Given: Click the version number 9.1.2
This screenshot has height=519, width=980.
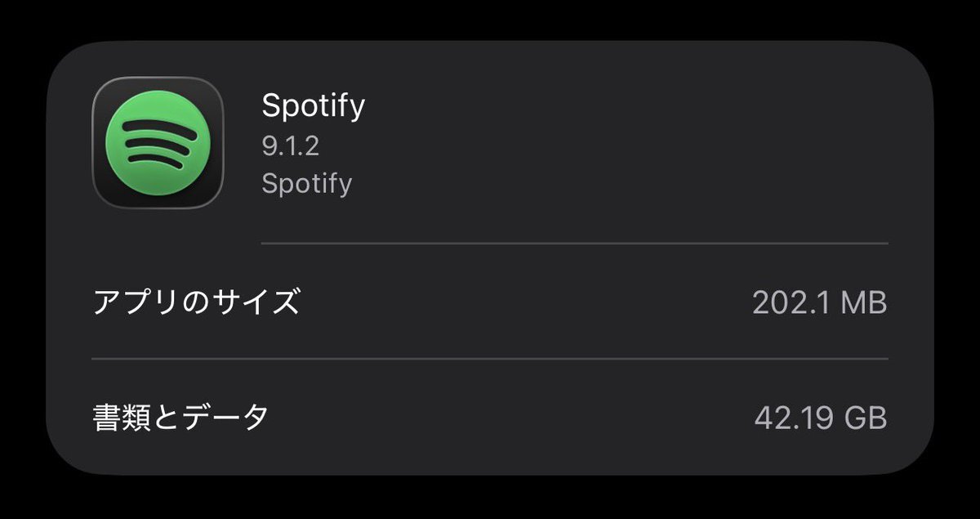Looking at the screenshot, I should click(290, 146).
